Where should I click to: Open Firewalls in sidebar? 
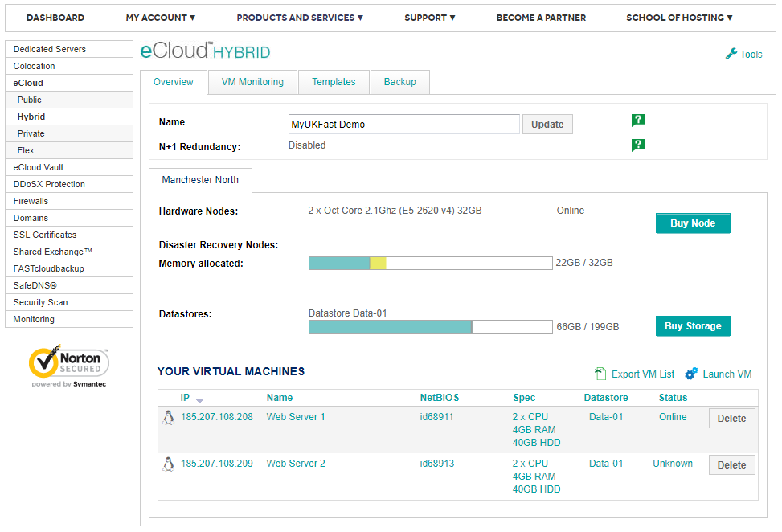coord(69,202)
